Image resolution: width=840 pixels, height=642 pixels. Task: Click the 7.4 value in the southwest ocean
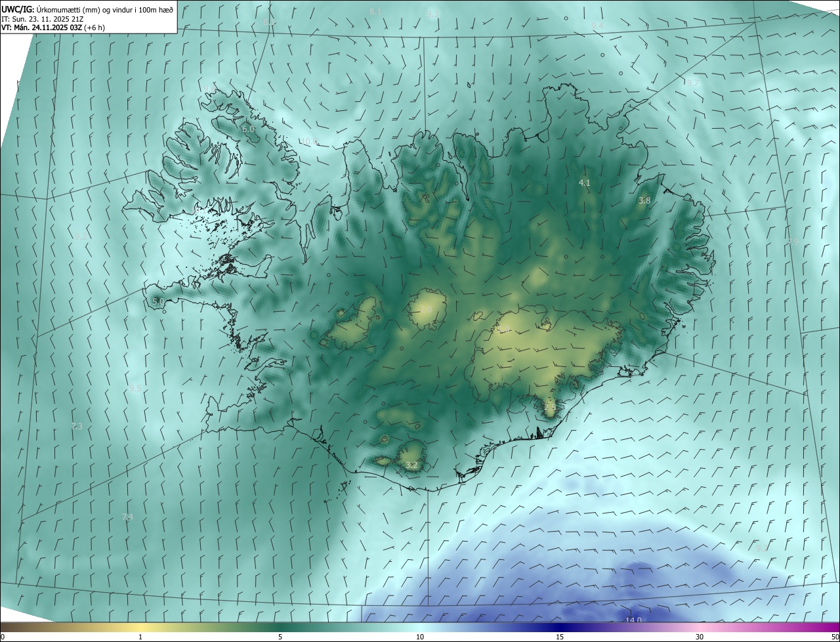(x=127, y=517)
